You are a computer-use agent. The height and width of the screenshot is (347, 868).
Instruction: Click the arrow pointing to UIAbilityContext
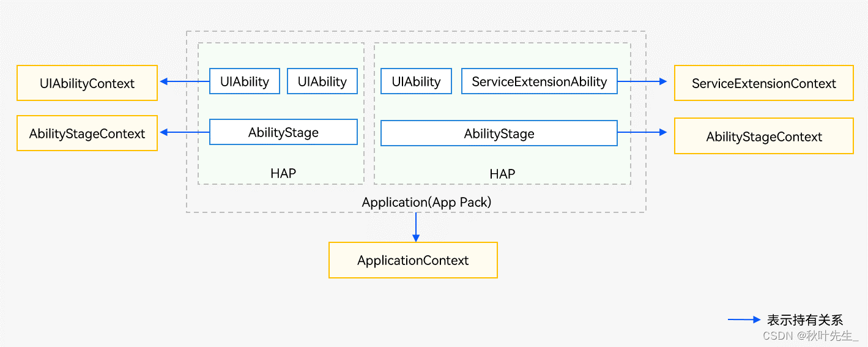pyautogui.click(x=184, y=81)
